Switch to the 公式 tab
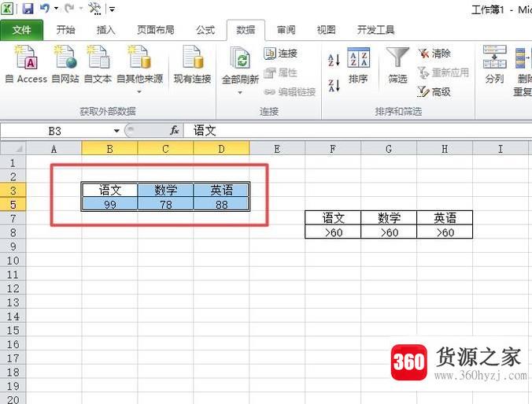Image resolution: width=532 pixels, height=404 pixels. (x=205, y=30)
